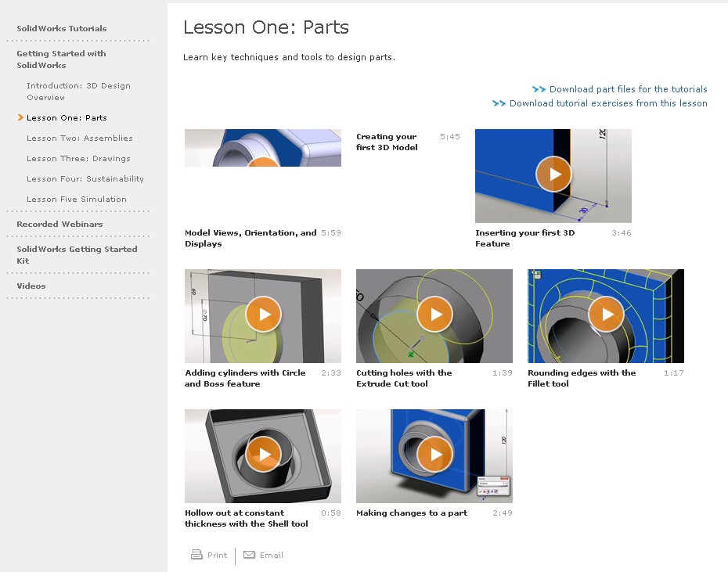Open Lesson Five Simulation
Screen dimensions: 728x572
[77, 200]
